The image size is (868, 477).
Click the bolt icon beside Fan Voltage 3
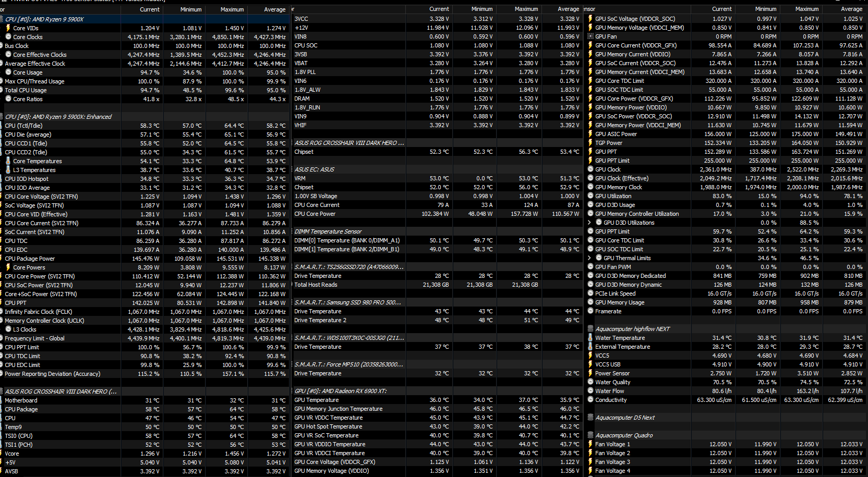tap(590, 462)
